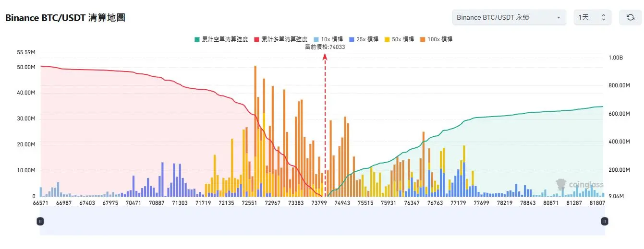The height and width of the screenshot is (249, 644).
Task: Click x-axis label 74943
Action: (342, 203)
